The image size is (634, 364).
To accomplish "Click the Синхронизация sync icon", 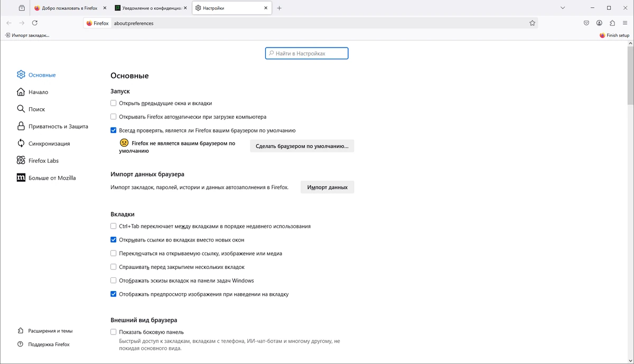I will click(21, 143).
